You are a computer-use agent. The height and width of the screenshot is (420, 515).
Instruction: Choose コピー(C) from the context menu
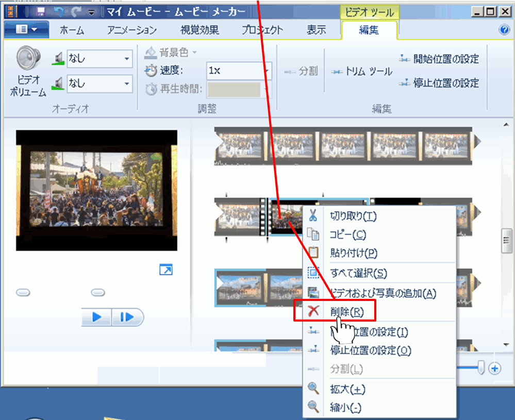coord(347,234)
